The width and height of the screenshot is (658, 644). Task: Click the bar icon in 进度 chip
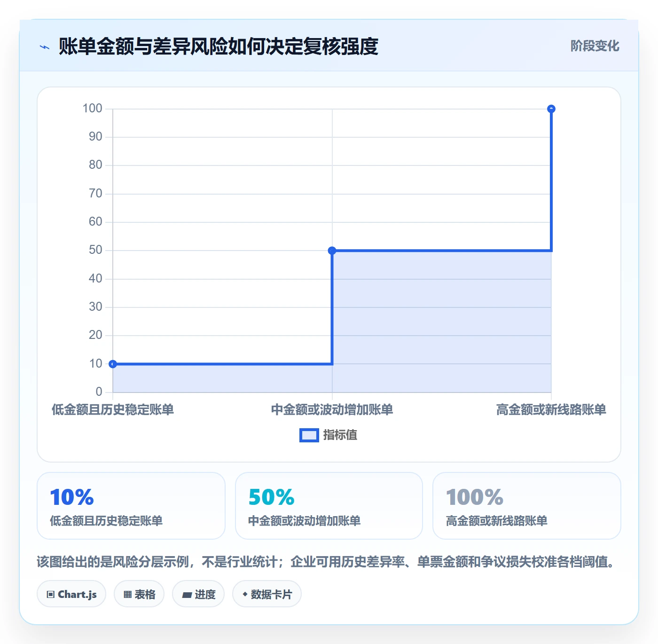click(x=187, y=595)
